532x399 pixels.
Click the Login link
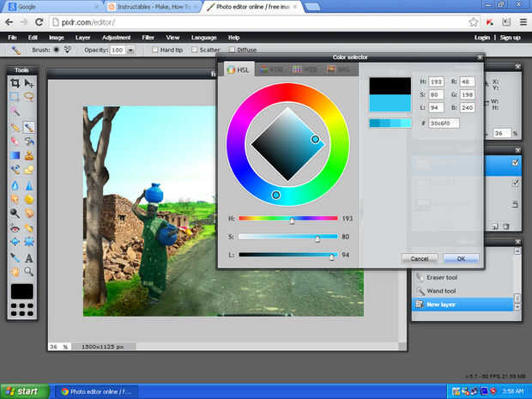pyautogui.click(x=482, y=38)
